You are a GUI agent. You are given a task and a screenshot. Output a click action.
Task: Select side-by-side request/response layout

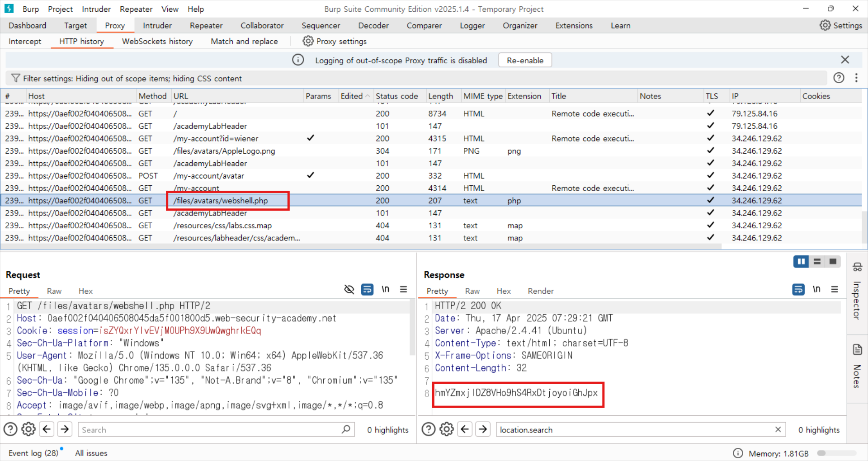[x=801, y=261]
